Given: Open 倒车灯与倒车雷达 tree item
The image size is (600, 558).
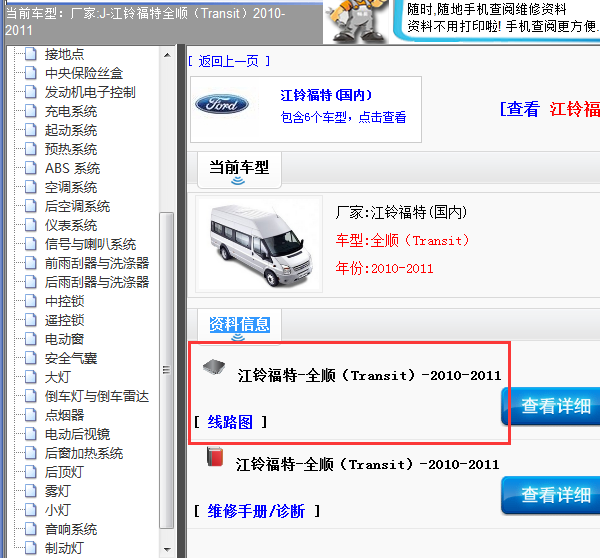Looking at the screenshot, I should [x=96, y=396].
